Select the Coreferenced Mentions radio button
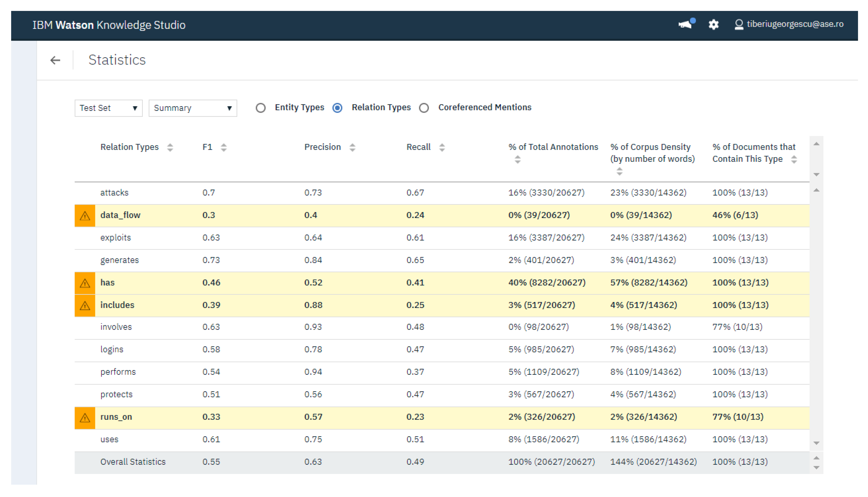 424,108
